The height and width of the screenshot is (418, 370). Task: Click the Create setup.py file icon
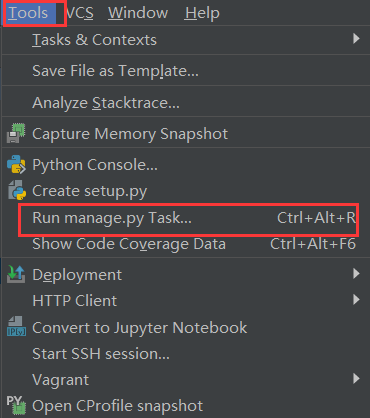(17, 190)
